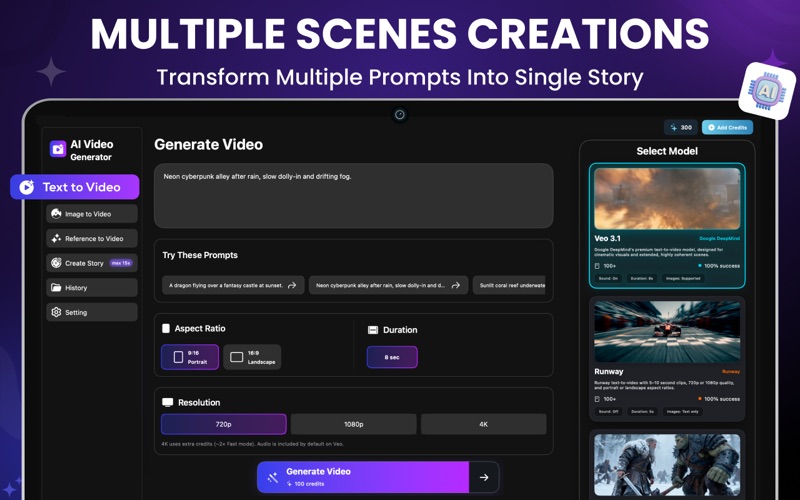Use the Neon cyberpunk alley suggested prompt

[x=388, y=285]
